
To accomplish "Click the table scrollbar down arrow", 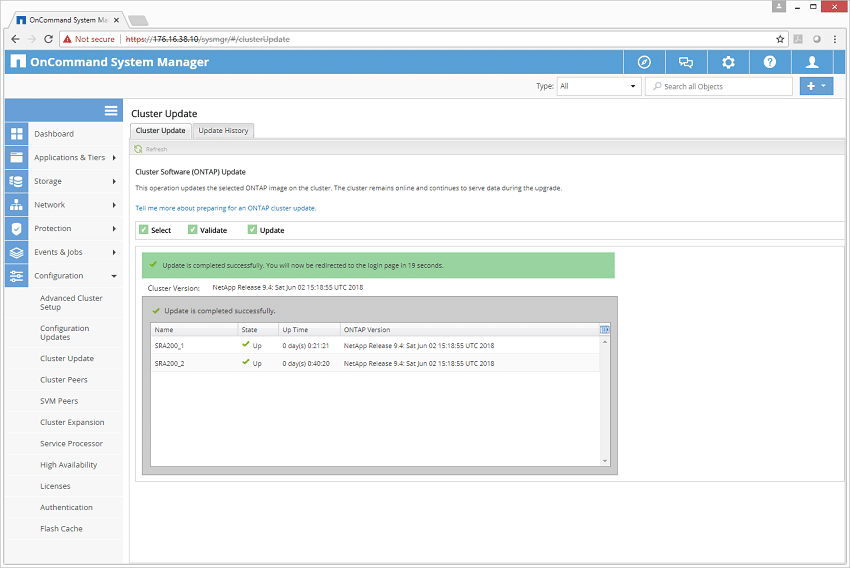I will (x=605, y=461).
